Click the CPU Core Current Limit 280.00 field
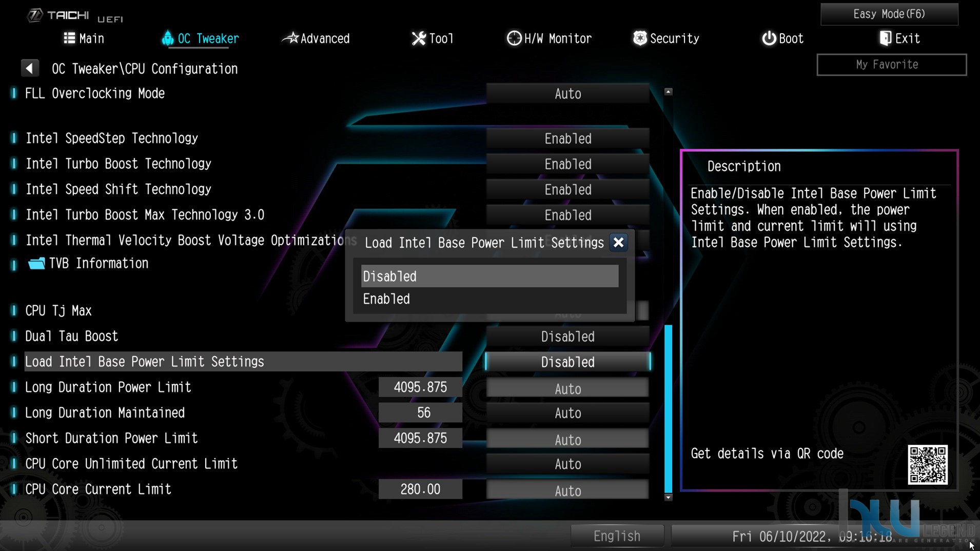Image resolution: width=980 pixels, height=551 pixels. pos(420,489)
